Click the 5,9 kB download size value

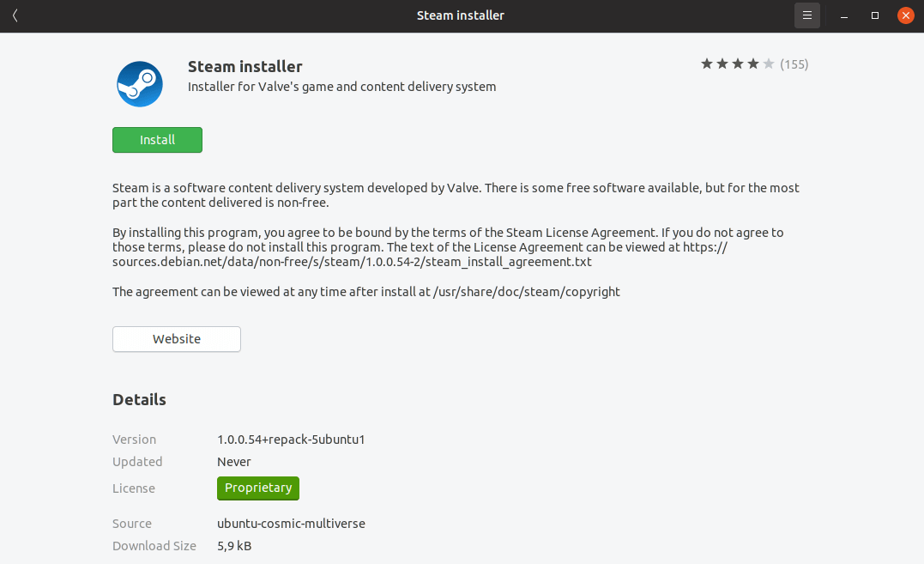click(234, 546)
